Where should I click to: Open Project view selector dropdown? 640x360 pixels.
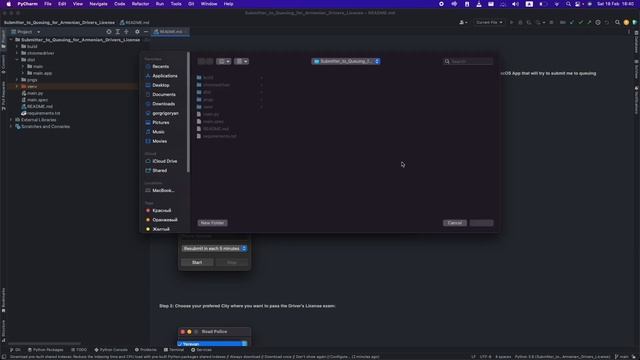[26, 32]
